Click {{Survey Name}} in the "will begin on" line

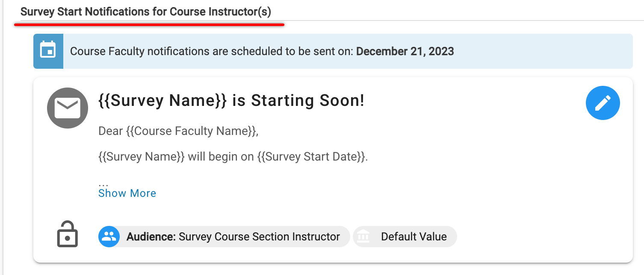142,157
